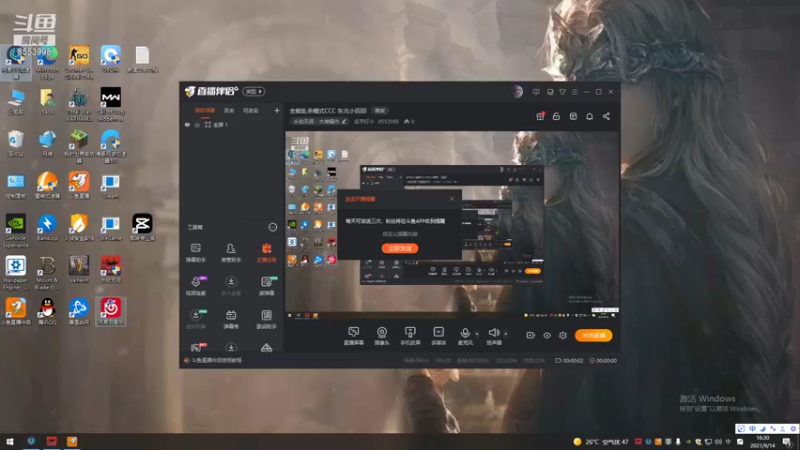The image size is (800, 450).
Task: Toggle the lock icon of 全屏1 source
Action: (197, 124)
